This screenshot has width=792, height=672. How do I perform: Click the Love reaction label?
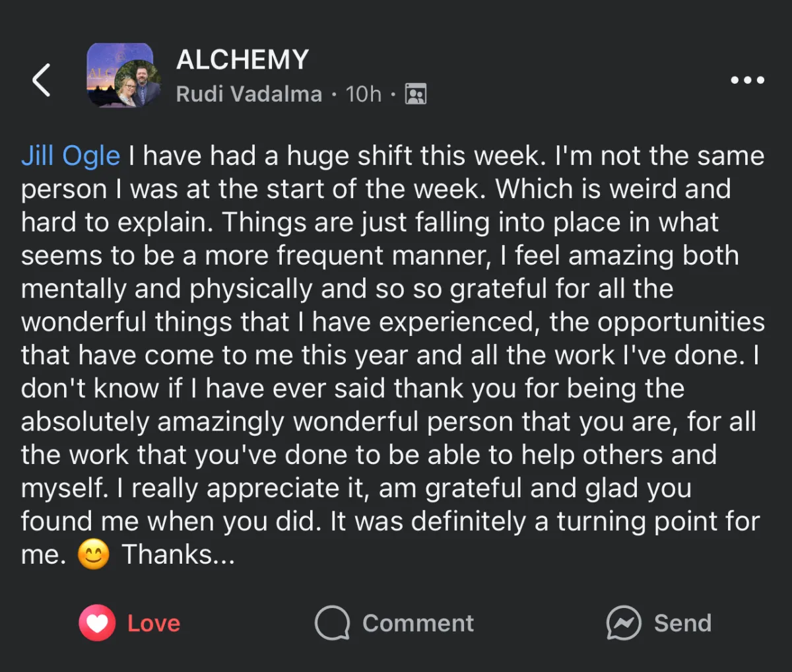pos(154,623)
